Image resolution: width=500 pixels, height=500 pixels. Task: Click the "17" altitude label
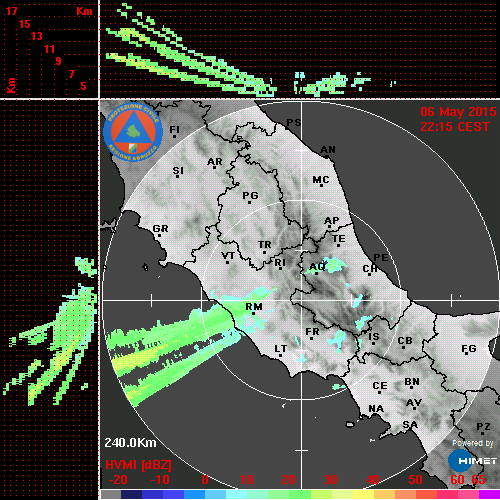(12, 11)
